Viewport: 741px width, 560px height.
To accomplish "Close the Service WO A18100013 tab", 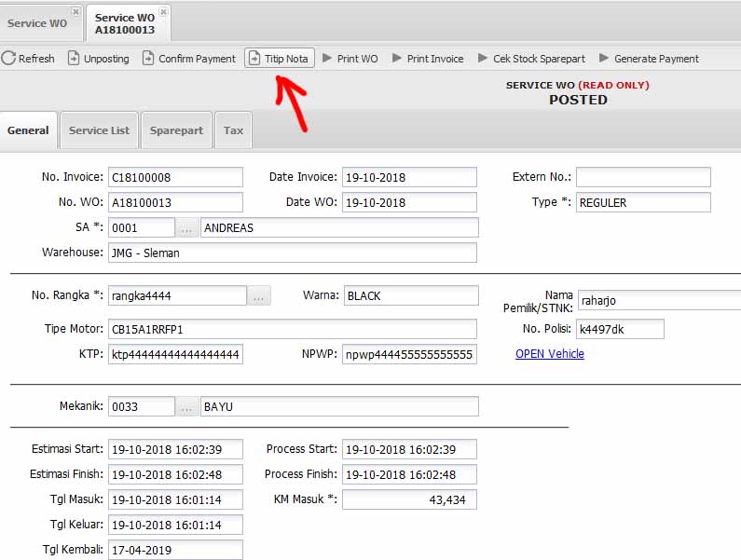I will pyautogui.click(x=164, y=12).
